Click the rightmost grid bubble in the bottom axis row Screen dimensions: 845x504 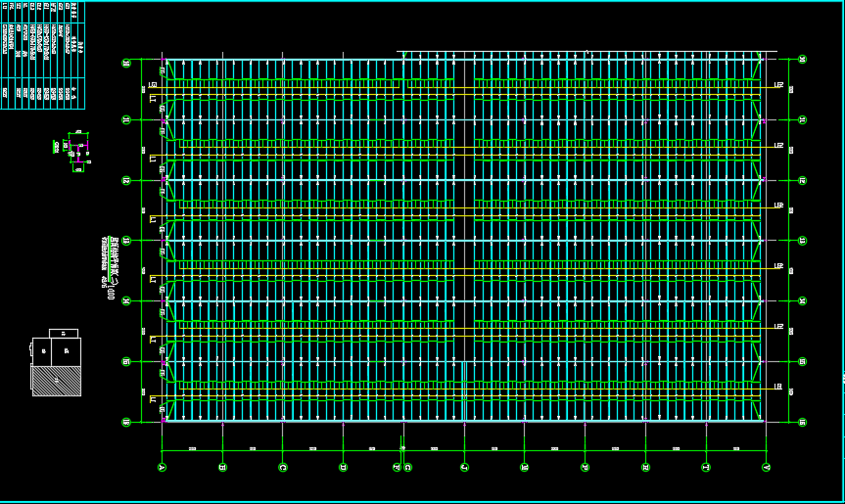[x=766, y=467]
